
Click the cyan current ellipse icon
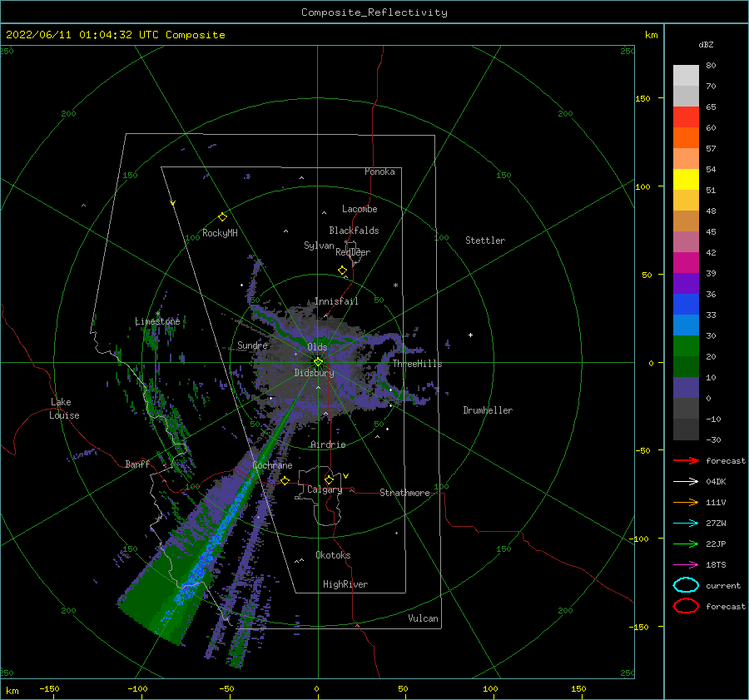tap(686, 585)
